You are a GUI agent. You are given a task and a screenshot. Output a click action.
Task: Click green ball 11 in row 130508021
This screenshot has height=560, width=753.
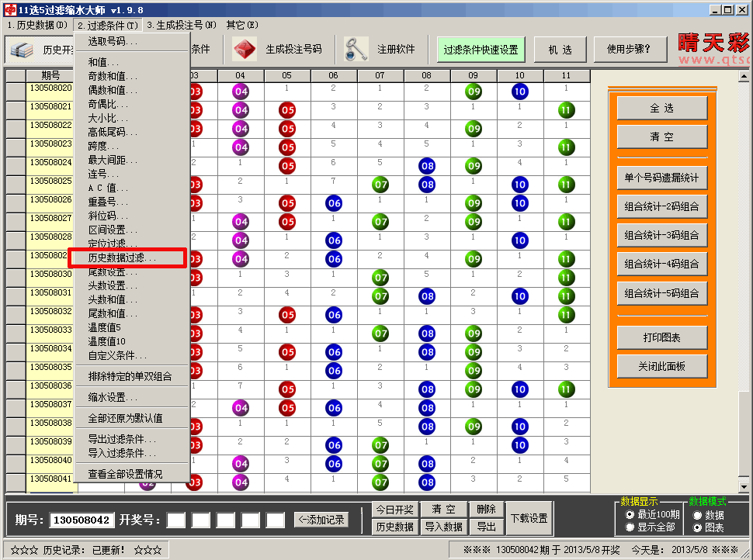pyautogui.click(x=567, y=110)
